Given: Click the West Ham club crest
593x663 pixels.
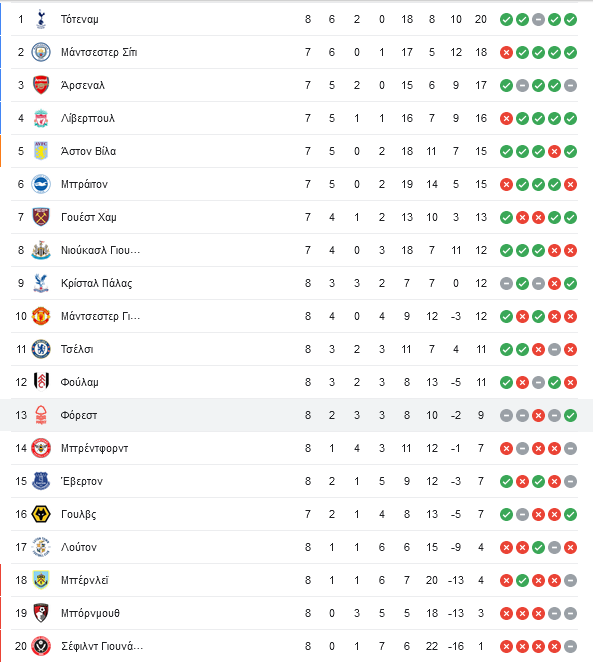Looking at the screenshot, I should click(x=41, y=217).
